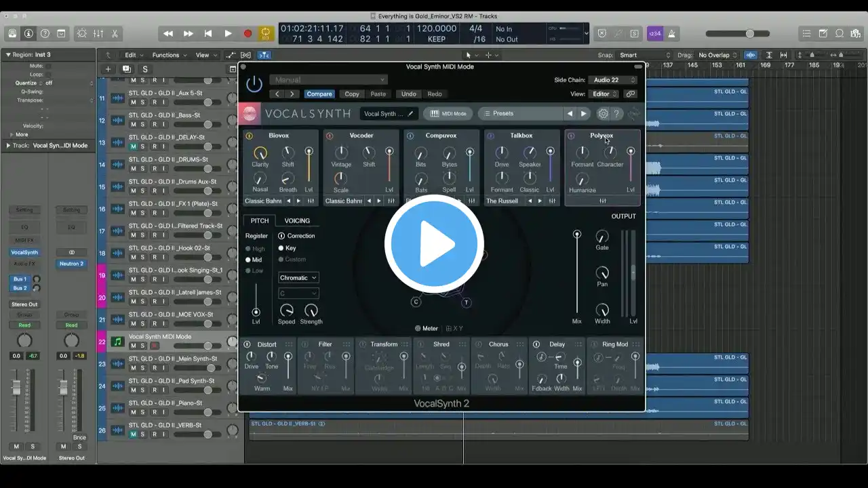
Task: Click pencil icon to rename preset
Action: point(410,114)
